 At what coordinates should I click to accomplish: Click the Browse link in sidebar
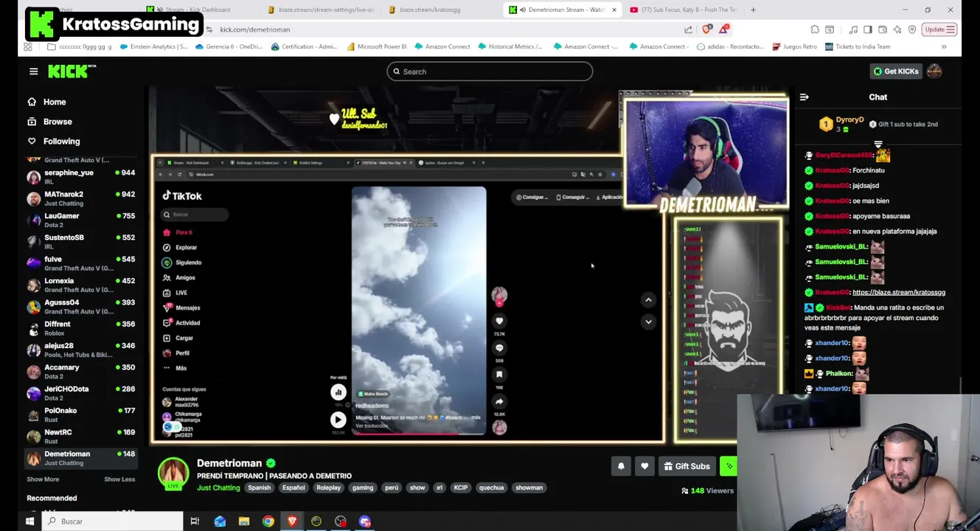click(58, 122)
